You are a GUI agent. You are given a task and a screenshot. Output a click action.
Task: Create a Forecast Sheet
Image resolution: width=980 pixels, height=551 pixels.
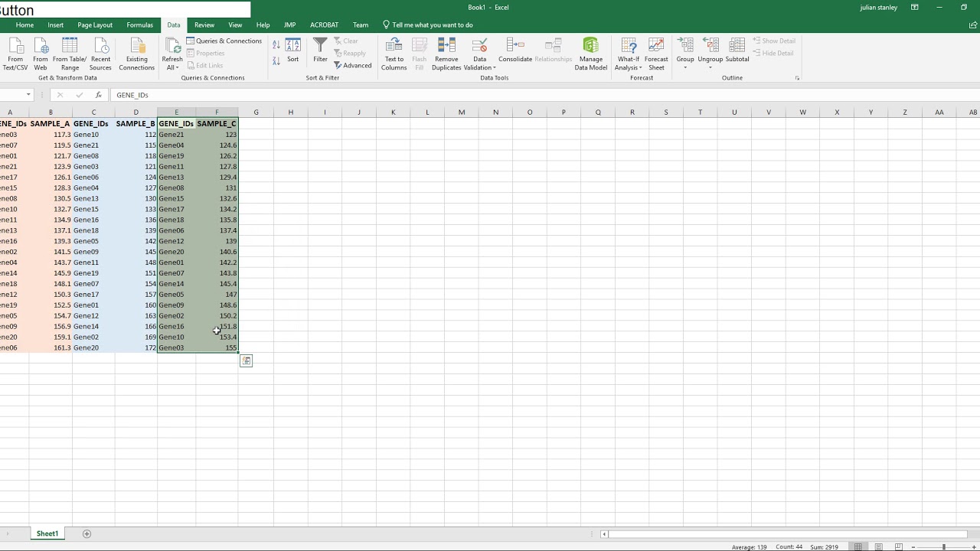[x=656, y=54]
